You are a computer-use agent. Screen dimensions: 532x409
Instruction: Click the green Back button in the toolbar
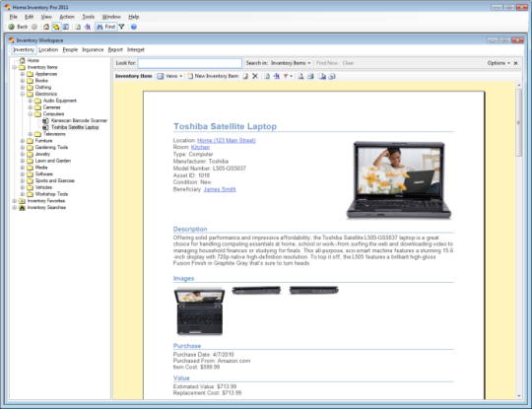18,27
